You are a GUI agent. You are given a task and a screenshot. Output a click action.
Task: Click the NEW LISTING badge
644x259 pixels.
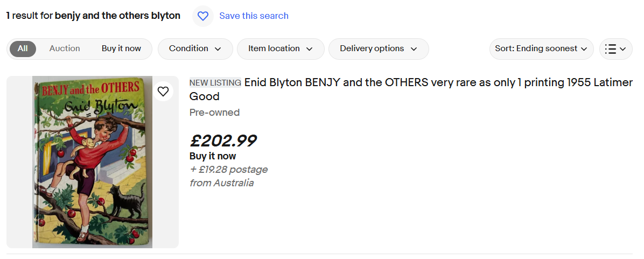(215, 83)
